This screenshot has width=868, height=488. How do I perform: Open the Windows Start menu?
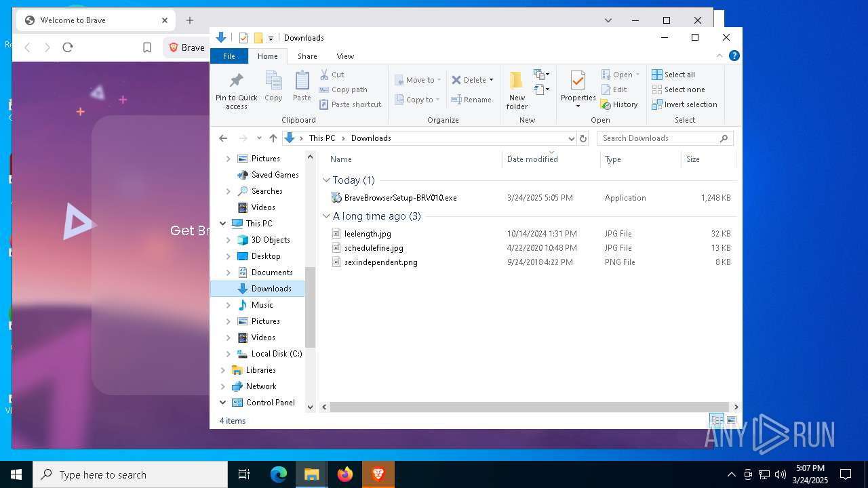point(16,474)
